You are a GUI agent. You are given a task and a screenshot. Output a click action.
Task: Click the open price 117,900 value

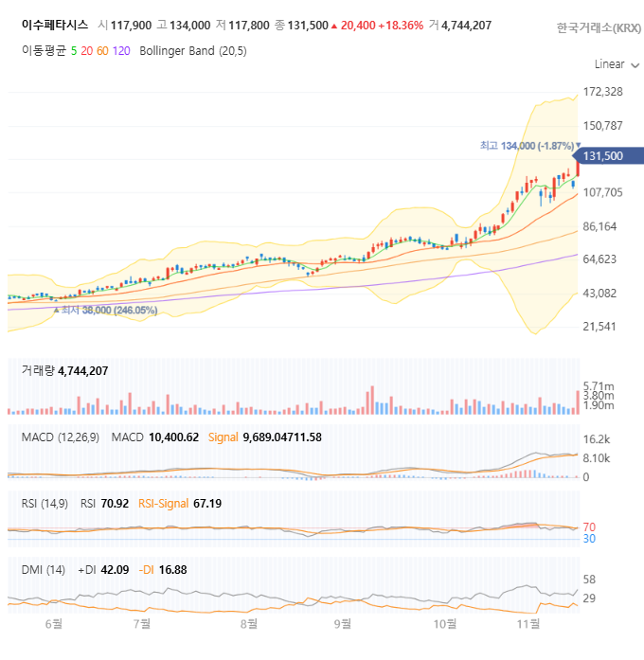pos(131,26)
